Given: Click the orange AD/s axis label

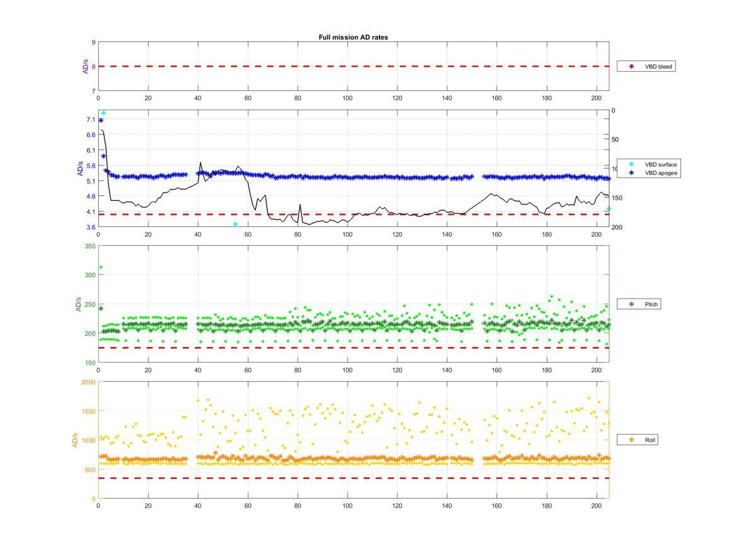Looking at the screenshot, I should (75, 440).
